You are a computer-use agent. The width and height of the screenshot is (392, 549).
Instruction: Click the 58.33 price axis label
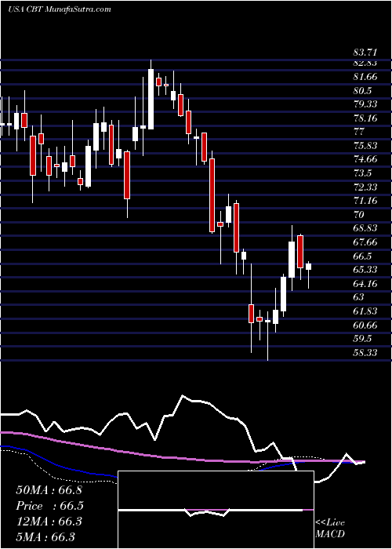point(365,353)
